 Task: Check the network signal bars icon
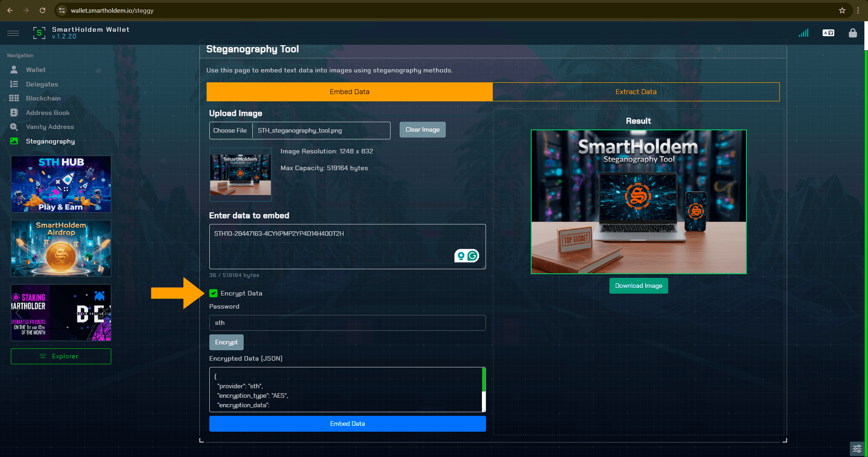[x=803, y=33]
